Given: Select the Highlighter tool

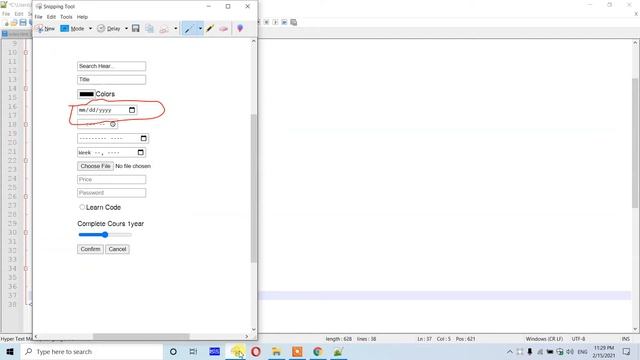Looking at the screenshot, I should point(210,29).
